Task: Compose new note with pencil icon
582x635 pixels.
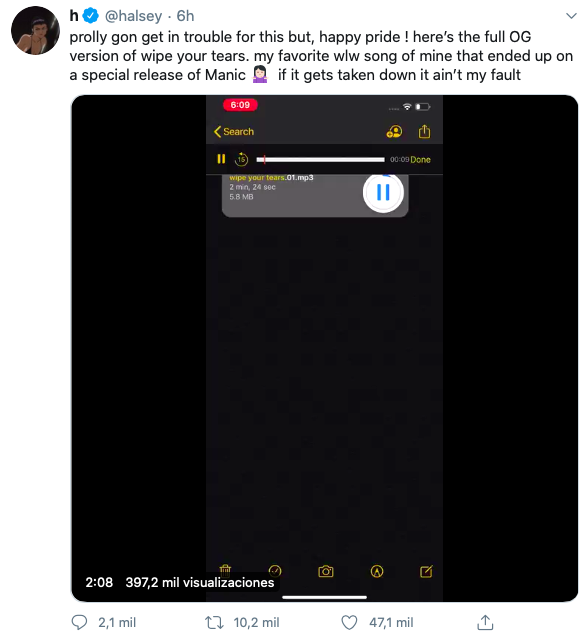Action: click(426, 571)
